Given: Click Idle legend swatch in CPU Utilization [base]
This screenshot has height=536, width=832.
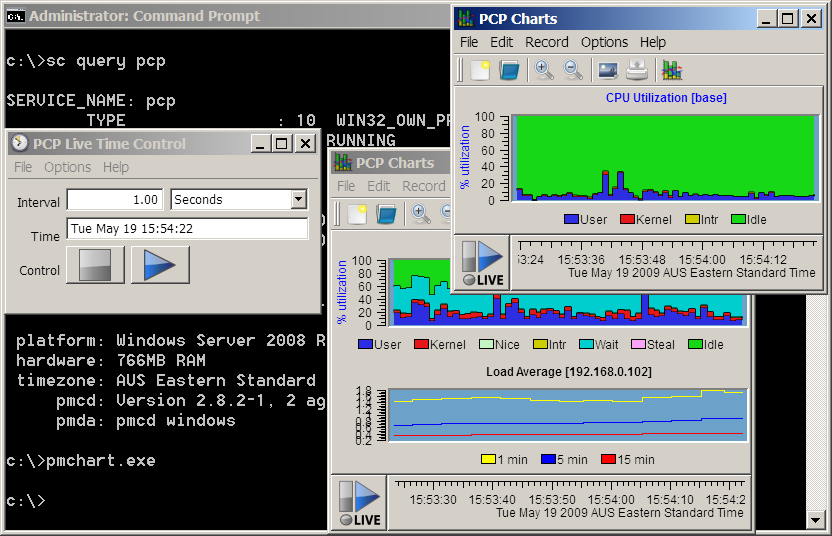Looking at the screenshot, I should click(x=738, y=219).
